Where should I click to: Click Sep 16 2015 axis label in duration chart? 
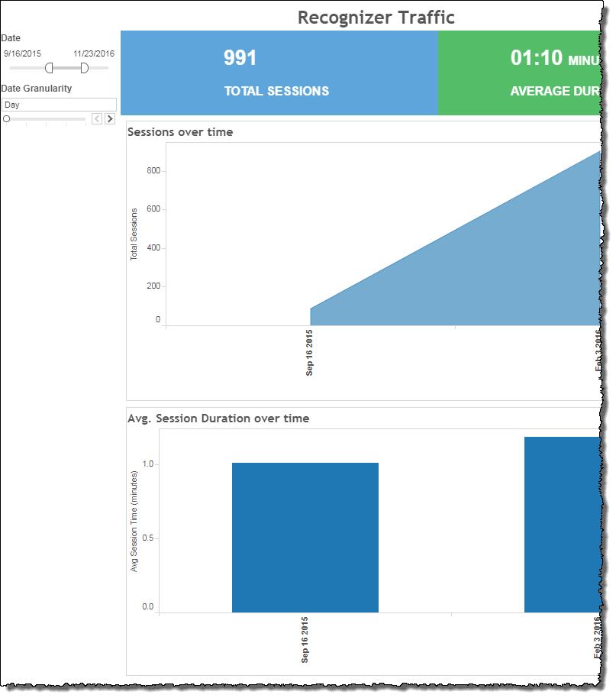pyautogui.click(x=305, y=640)
